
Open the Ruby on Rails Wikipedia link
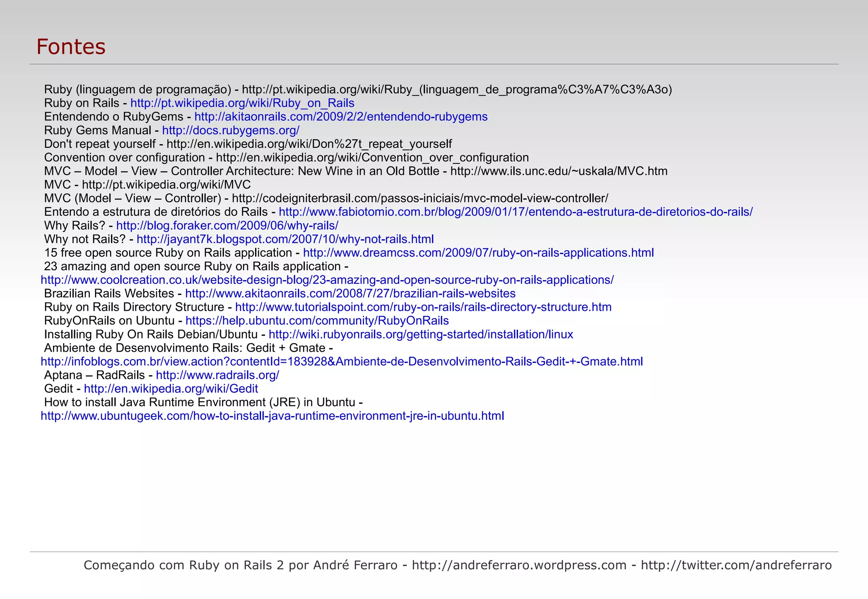tap(242, 103)
